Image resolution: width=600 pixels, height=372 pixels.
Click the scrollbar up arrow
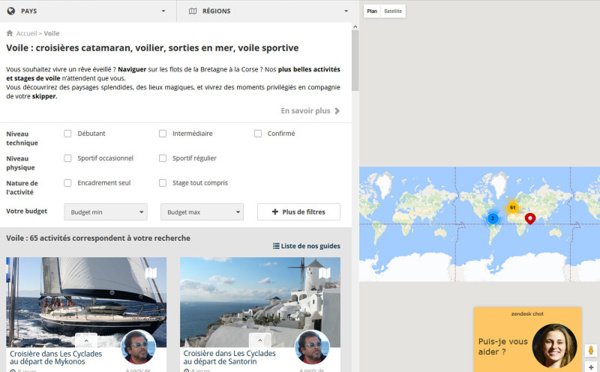355,26
